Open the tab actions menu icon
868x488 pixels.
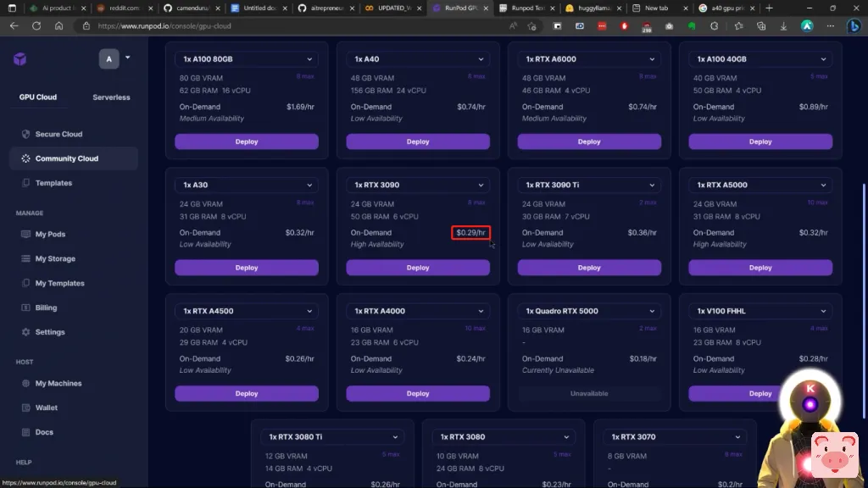coord(12,8)
